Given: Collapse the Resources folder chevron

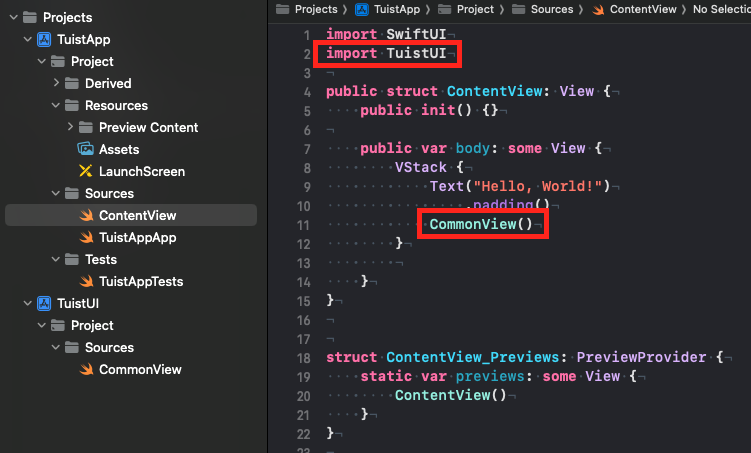Looking at the screenshot, I should pyautogui.click(x=56, y=105).
